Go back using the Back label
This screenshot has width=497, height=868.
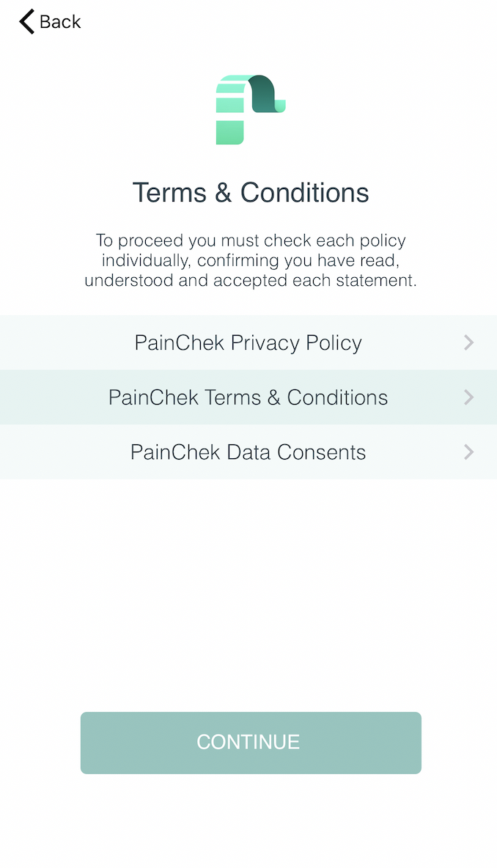[60, 21]
